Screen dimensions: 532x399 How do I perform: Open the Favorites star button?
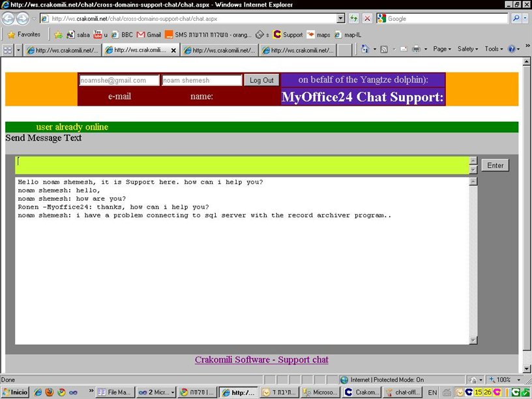click(x=24, y=35)
